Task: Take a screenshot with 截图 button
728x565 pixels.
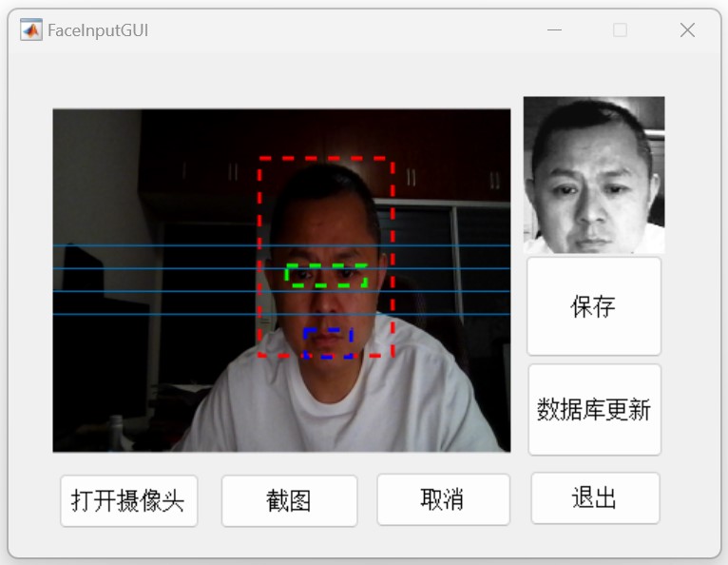Action: coord(289,501)
